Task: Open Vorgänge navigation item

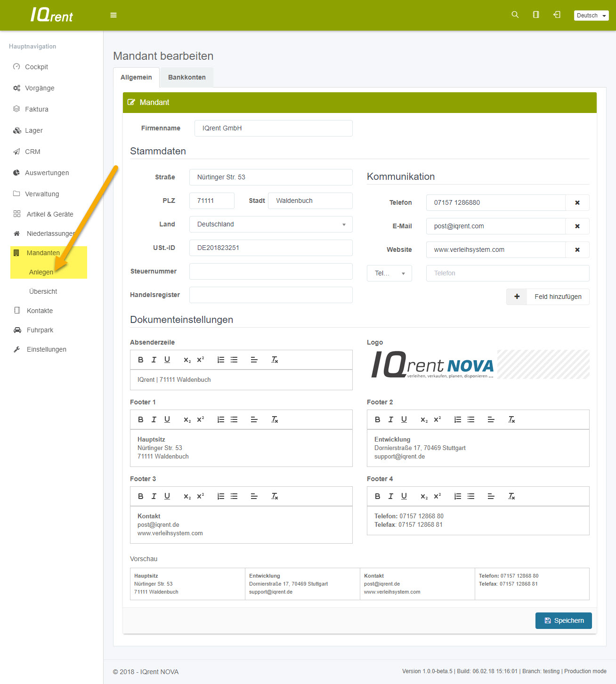Action: click(40, 88)
